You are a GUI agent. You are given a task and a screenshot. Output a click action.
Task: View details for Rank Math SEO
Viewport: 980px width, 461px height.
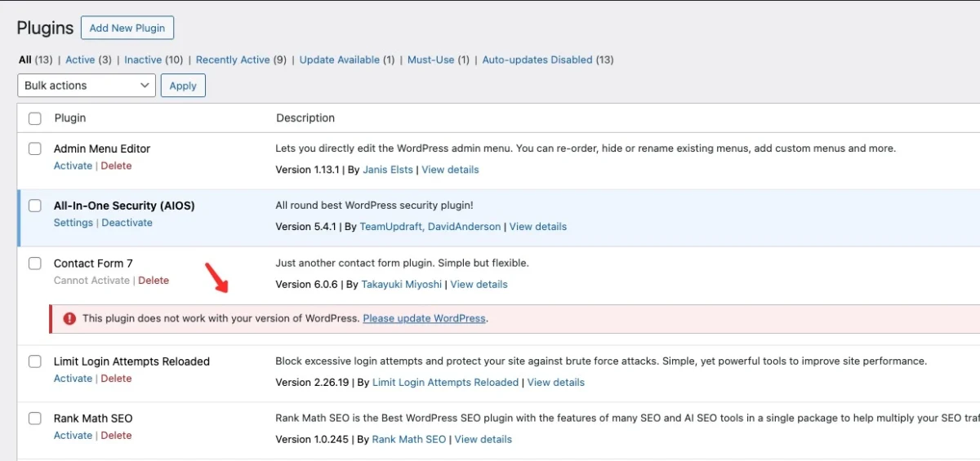coord(483,439)
